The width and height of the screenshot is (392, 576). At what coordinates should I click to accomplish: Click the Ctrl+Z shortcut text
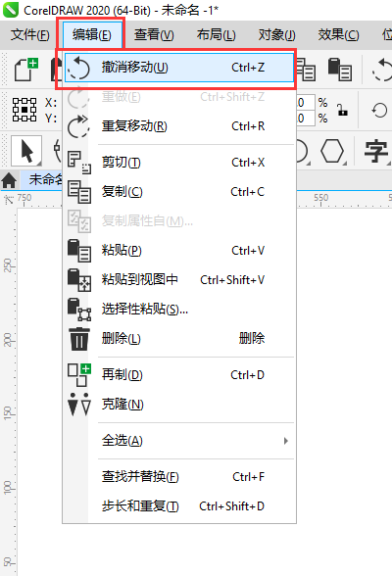pos(248,68)
